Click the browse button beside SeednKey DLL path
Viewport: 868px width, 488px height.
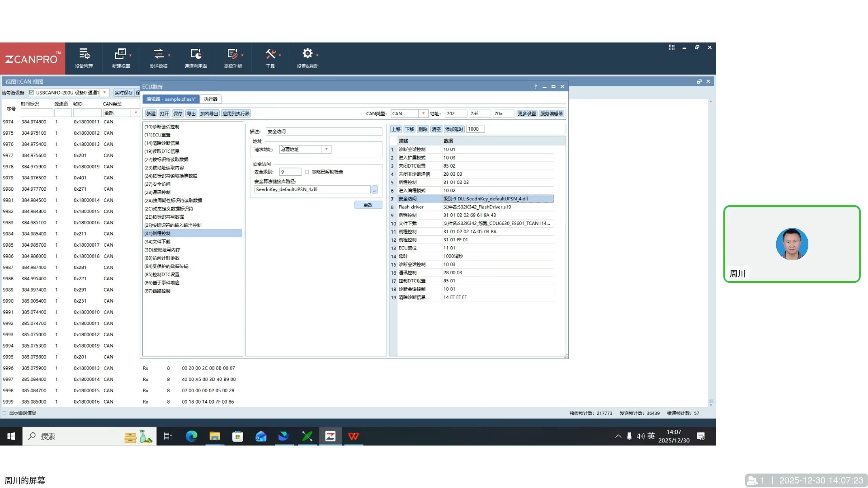(x=374, y=190)
